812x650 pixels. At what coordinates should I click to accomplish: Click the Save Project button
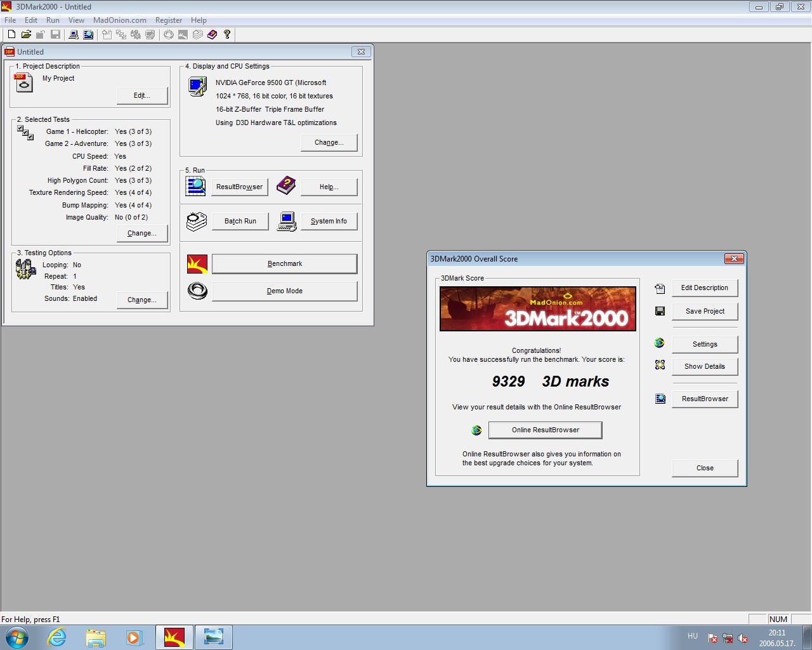pyautogui.click(x=705, y=312)
